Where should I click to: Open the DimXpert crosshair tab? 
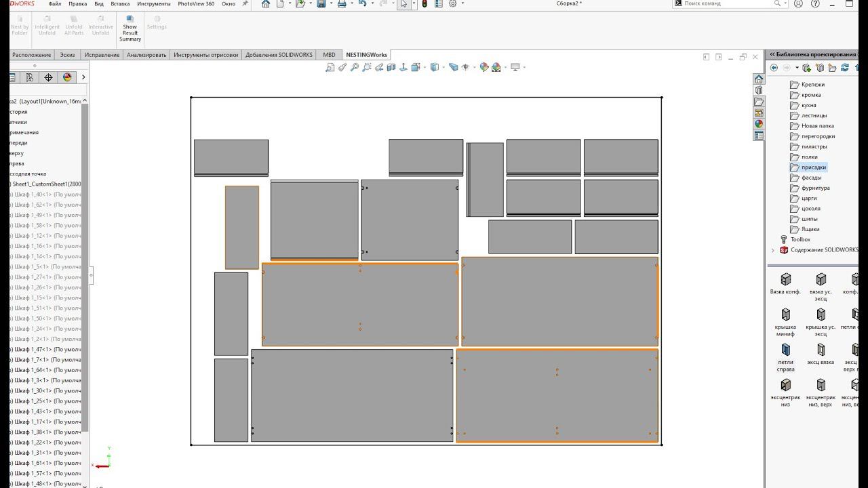[x=48, y=77]
